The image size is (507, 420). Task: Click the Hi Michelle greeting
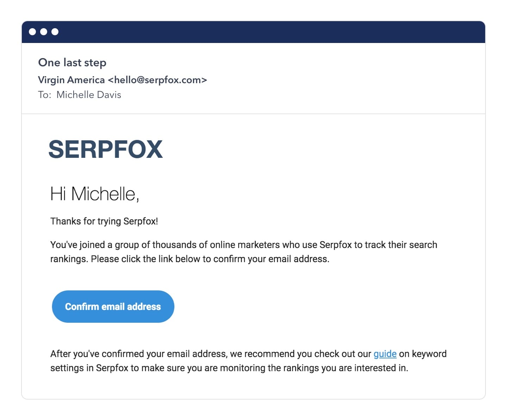pos(94,194)
